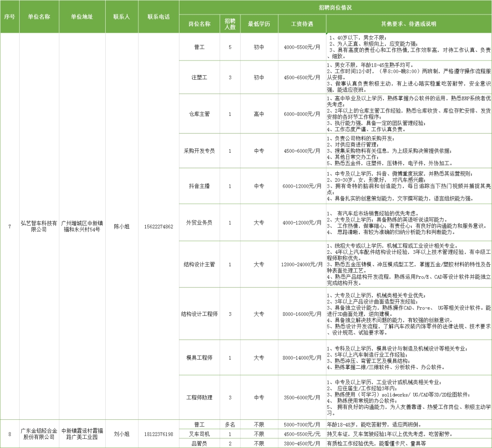Click the company name 弘艺智车科技有限公司
This screenshot has height=448, width=492.
point(38,226)
